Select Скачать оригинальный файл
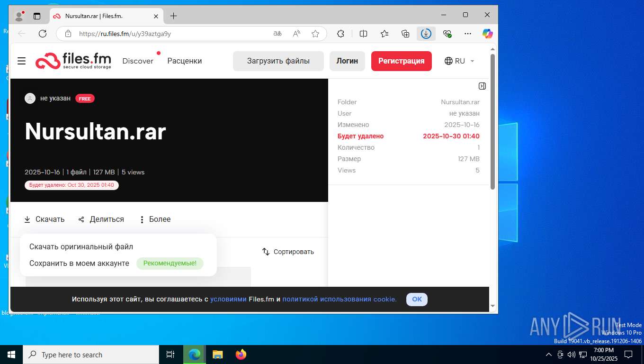 coord(81,247)
